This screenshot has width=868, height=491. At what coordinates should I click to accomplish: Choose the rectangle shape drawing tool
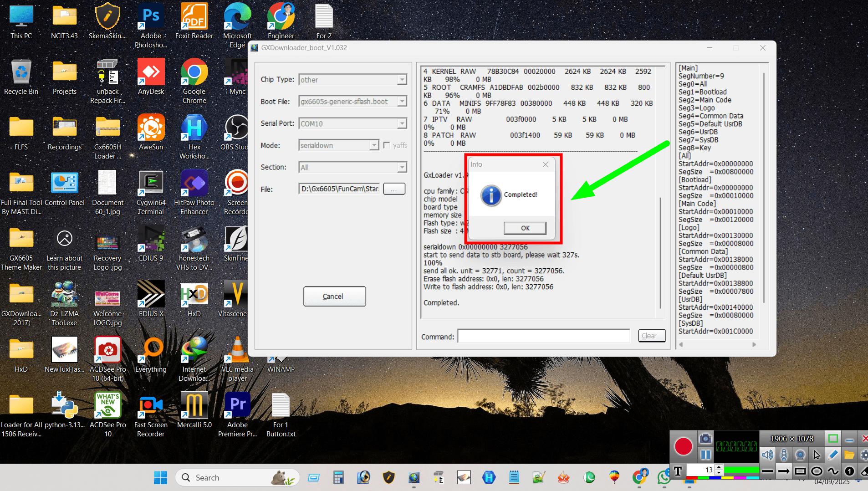(800, 471)
